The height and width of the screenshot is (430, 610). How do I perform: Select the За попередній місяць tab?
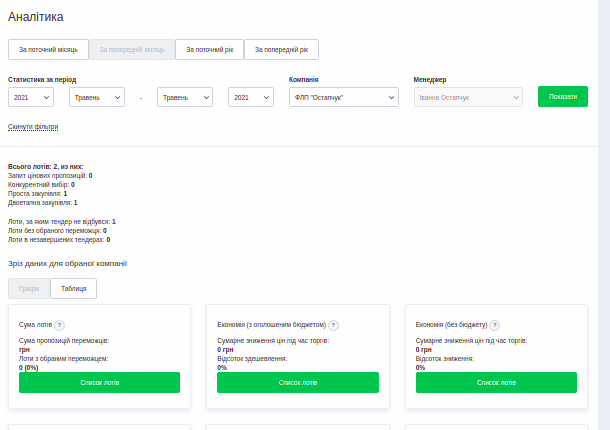coord(132,50)
